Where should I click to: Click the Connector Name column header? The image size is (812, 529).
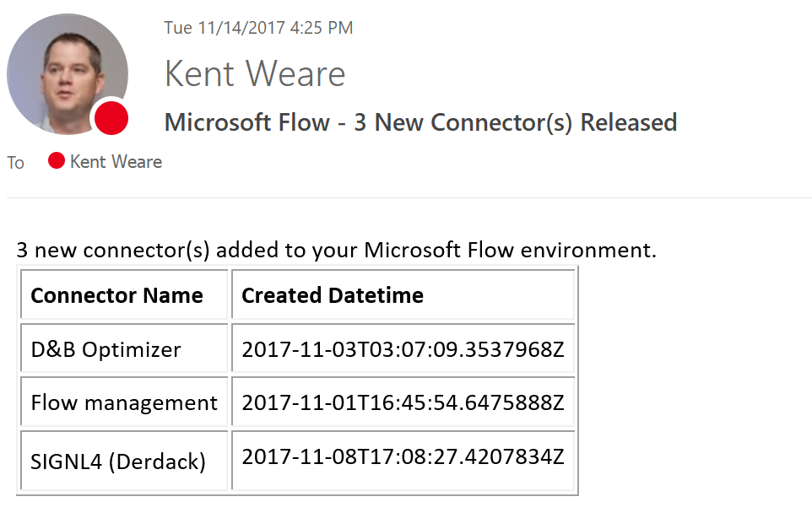click(x=116, y=295)
